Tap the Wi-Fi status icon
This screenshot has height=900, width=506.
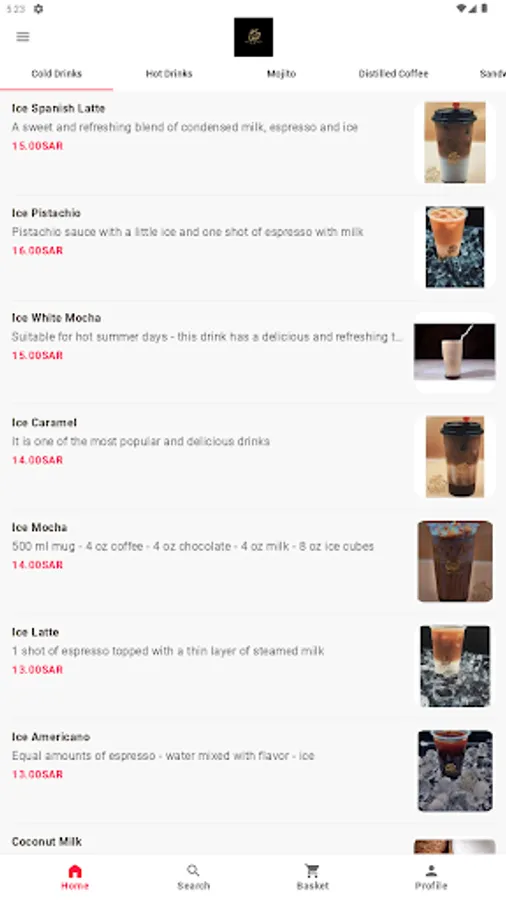[x=461, y=9]
